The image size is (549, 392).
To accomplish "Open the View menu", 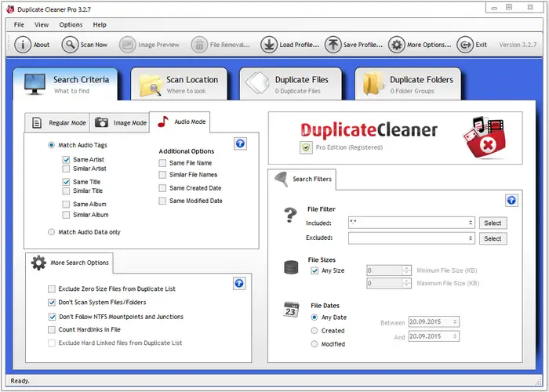I will point(42,24).
